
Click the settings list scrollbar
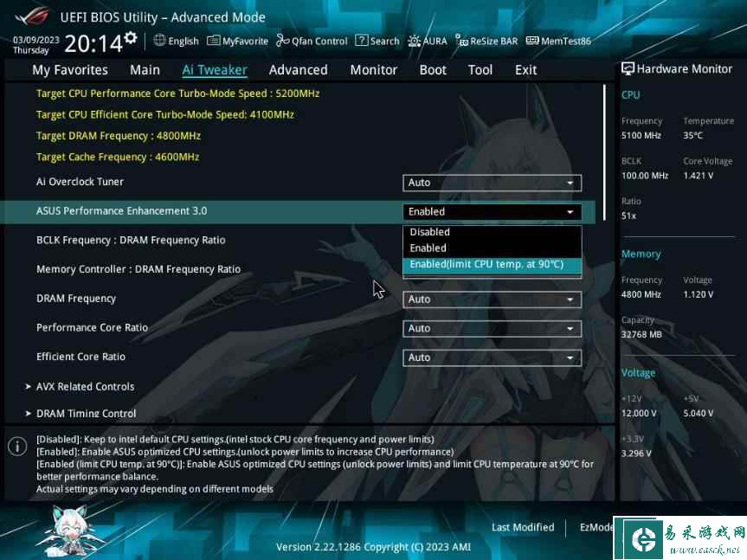[604, 152]
